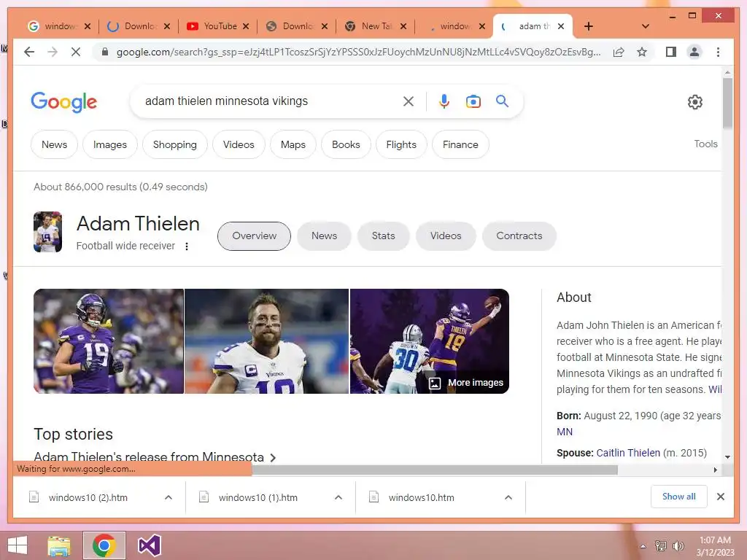
Task: Filter results by Books
Action: (346, 144)
